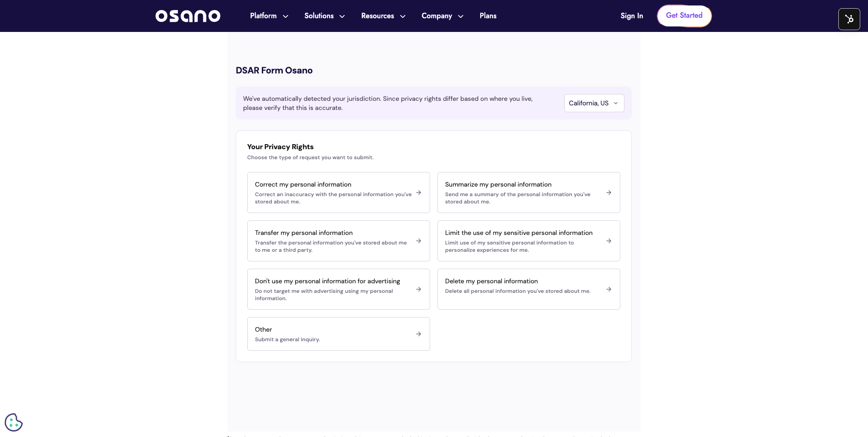Click 'Limit use of my sensitive' description
The image size is (868, 437).
click(509, 246)
